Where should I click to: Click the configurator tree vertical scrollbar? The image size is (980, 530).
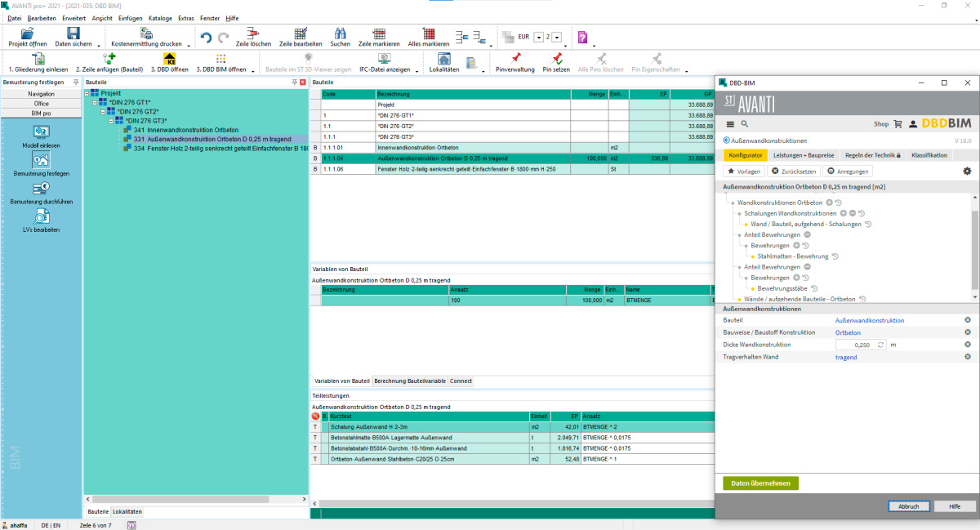(973, 249)
